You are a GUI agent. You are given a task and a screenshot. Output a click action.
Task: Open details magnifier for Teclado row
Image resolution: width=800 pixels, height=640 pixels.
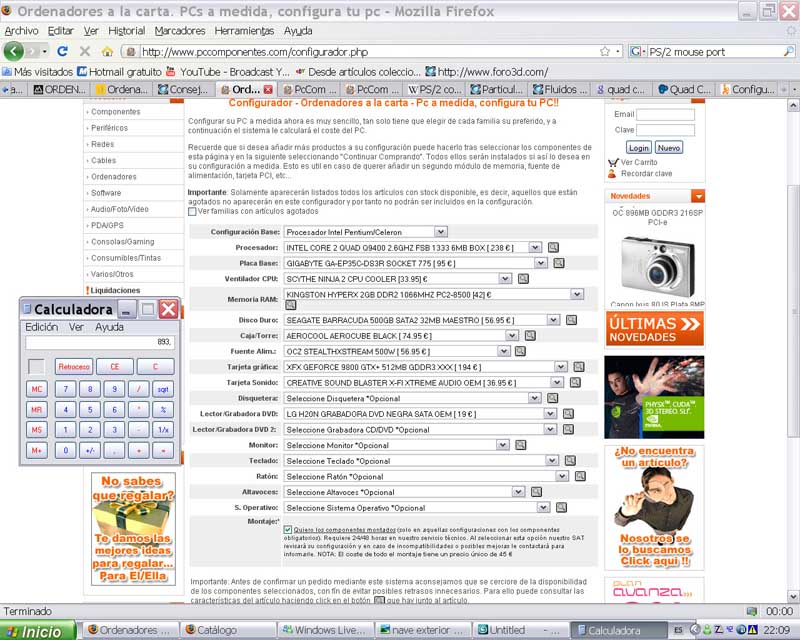point(570,461)
